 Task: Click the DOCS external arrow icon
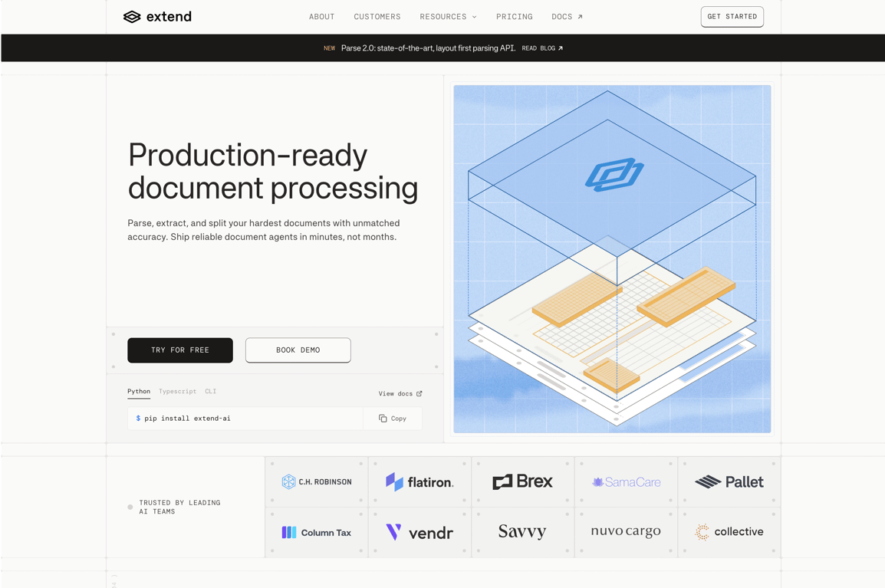[580, 17]
